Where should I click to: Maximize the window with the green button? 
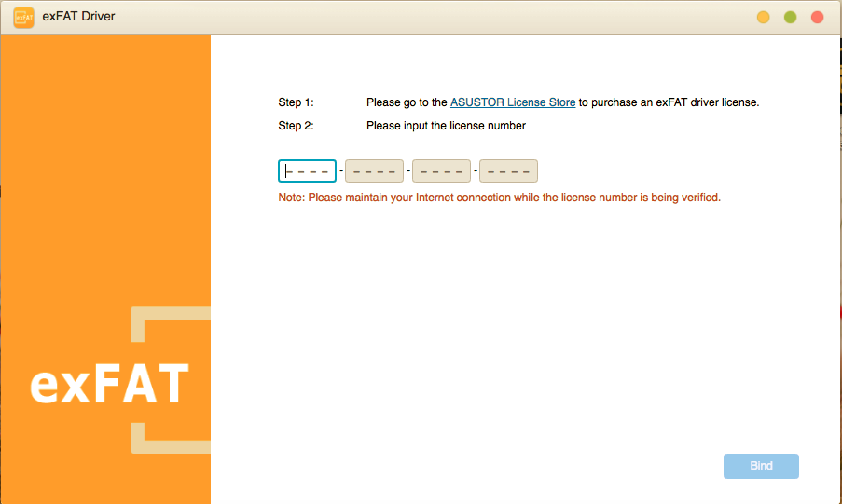pos(790,17)
